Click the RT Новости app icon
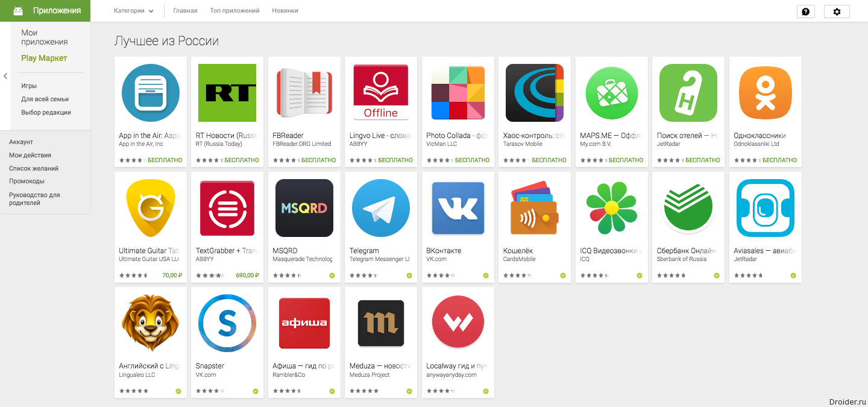 coord(227,93)
